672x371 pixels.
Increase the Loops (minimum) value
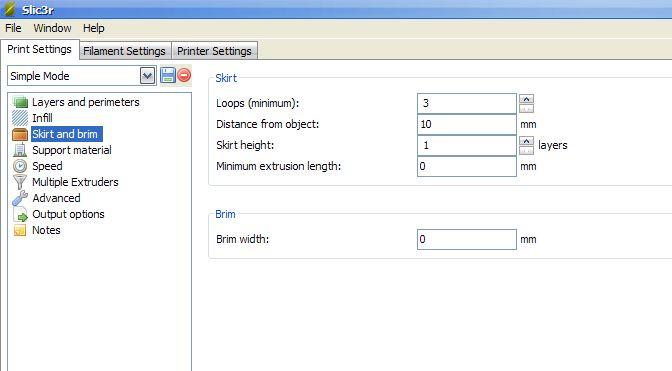pos(526,99)
